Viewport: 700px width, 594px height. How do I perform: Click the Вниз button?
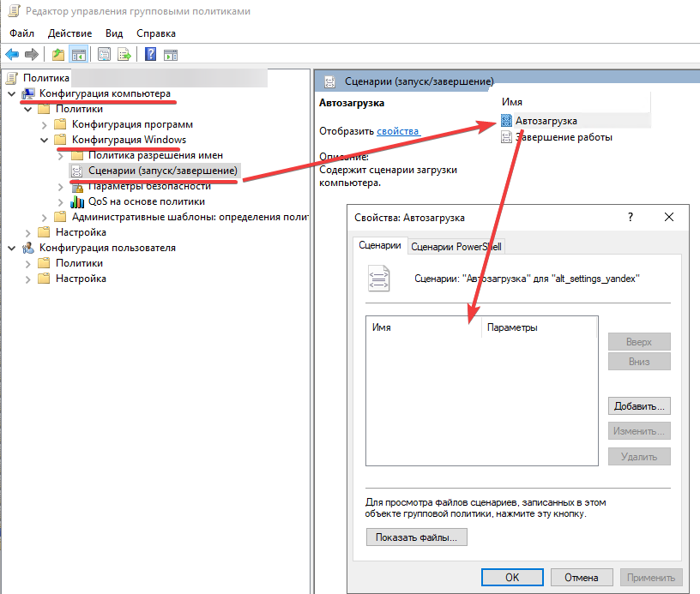(639, 362)
